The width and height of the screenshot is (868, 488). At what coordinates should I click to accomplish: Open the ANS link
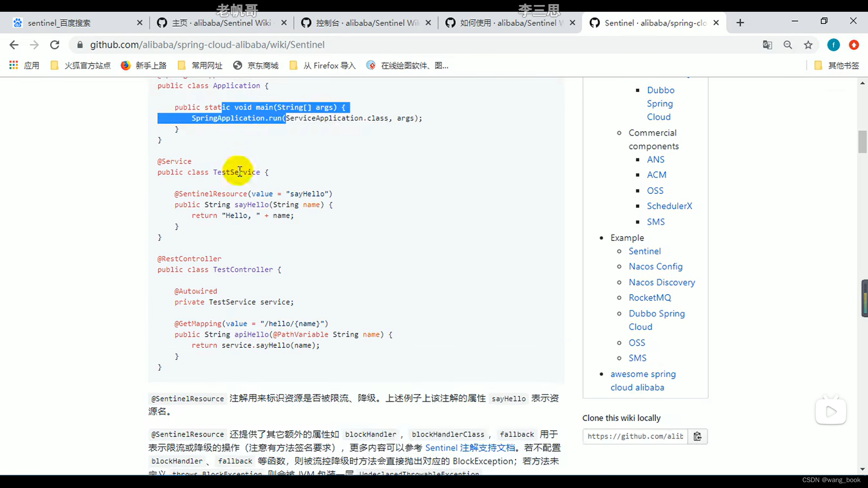coord(656,160)
